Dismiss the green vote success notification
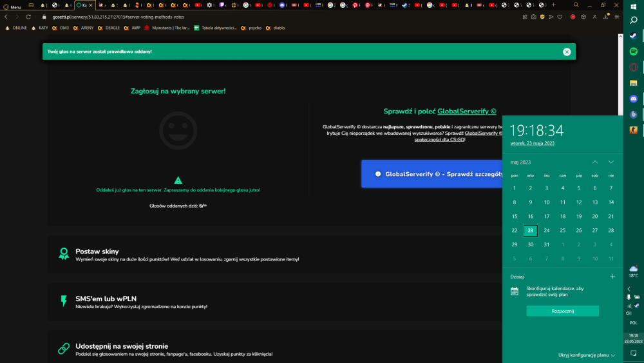This screenshot has height=363, width=644. [x=567, y=52]
